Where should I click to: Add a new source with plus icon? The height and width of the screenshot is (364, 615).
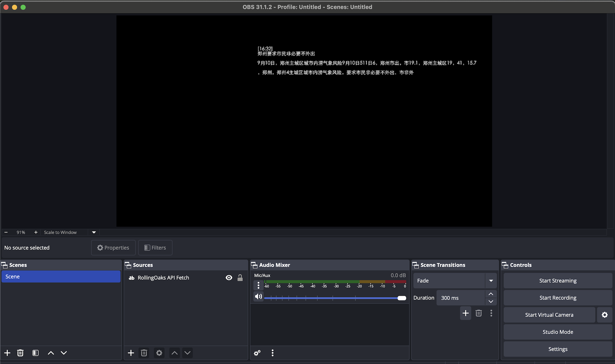coord(131,353)
